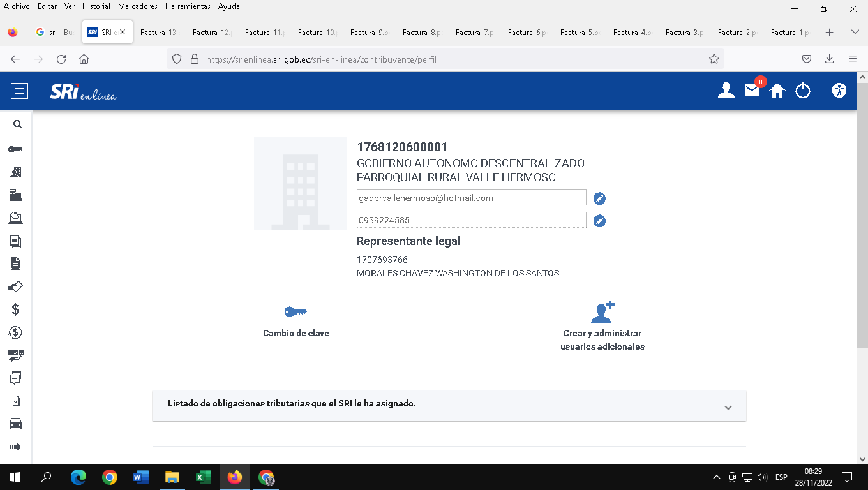
Task: Go to home via house icon
Action: (x=777, y=91)
